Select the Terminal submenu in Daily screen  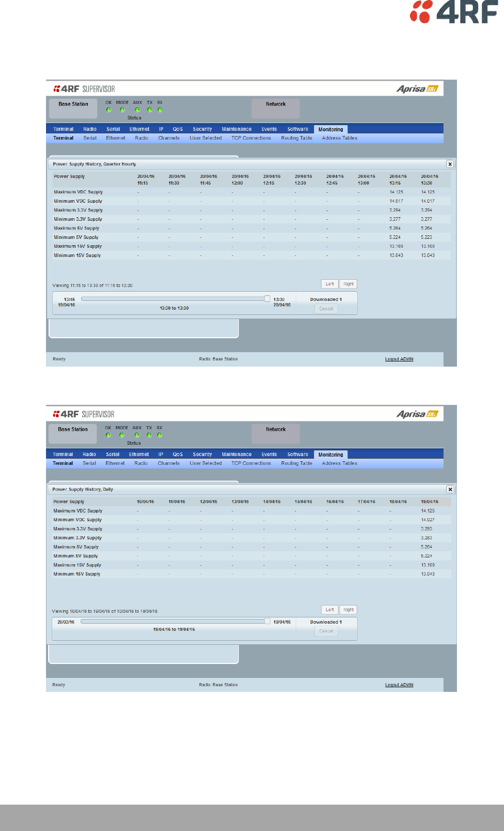click(x=63, y=463)
